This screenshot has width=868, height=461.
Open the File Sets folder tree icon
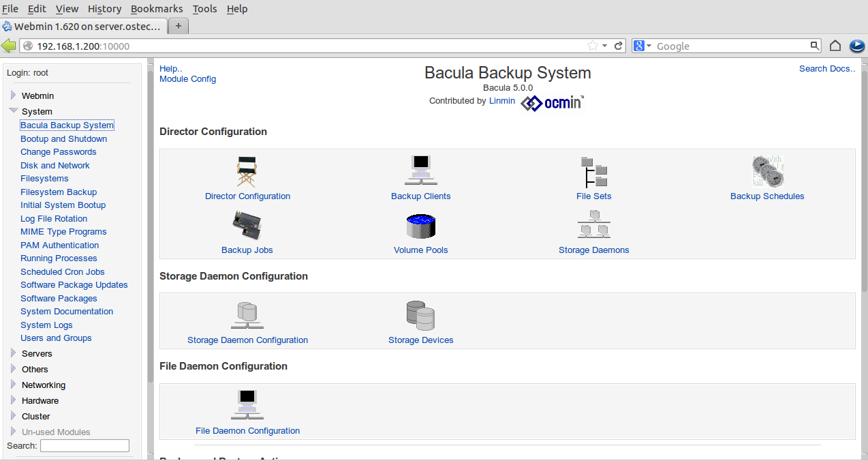[x=594, y=172]
